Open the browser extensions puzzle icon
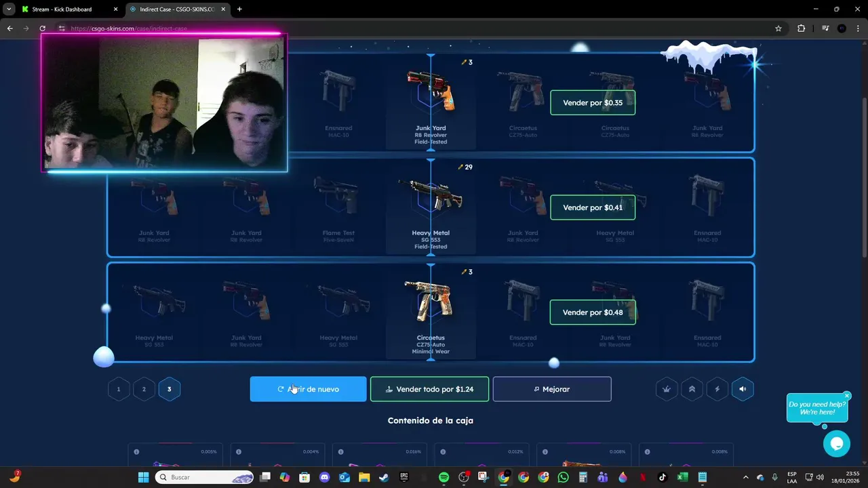 point(802,28)
